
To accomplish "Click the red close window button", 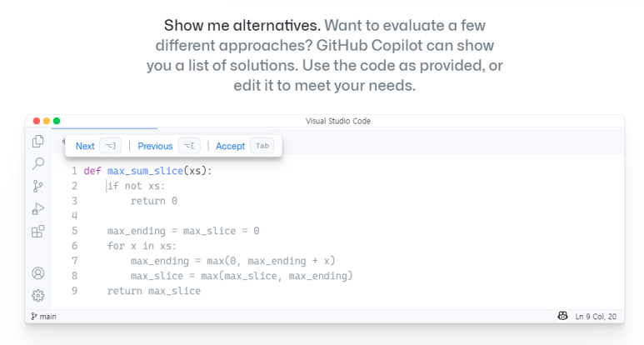I will (x=36, y=121).
